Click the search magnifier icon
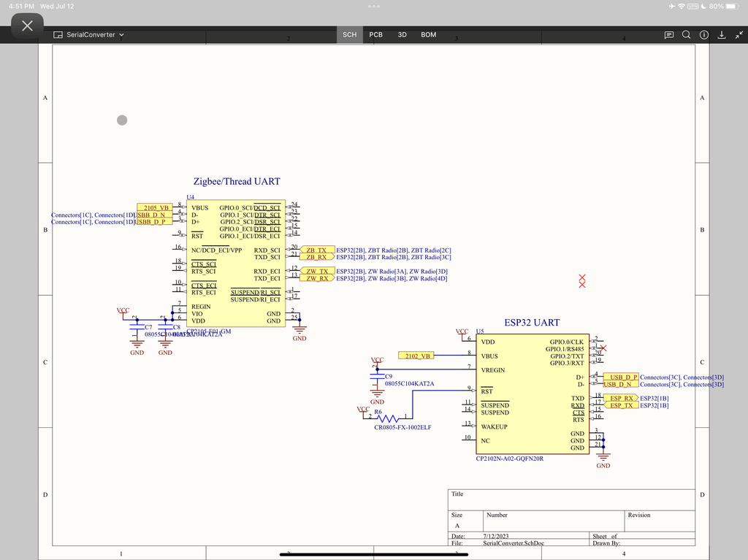The height and width of the screenshot is (560, 748). [687, 35]
